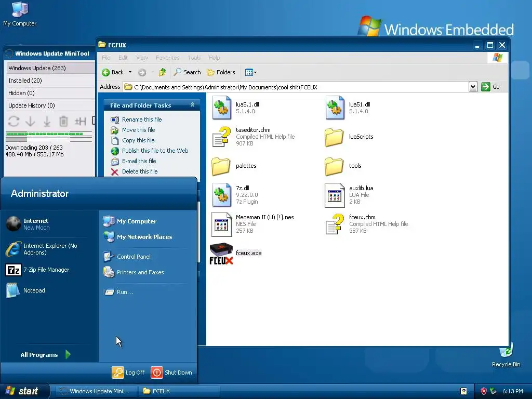Open the Favorites menu
Image resolution: width=532 pixels, height=399 pixels.
pos(168,58)
